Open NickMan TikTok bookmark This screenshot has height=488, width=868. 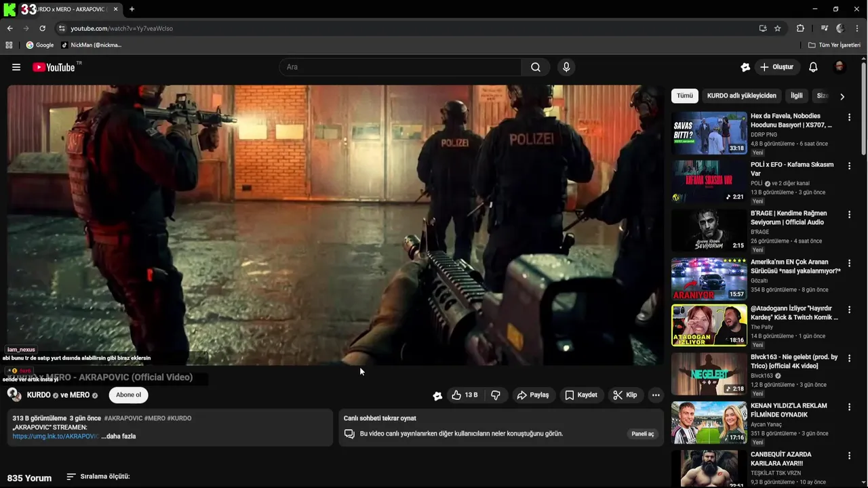pos(91,45)
